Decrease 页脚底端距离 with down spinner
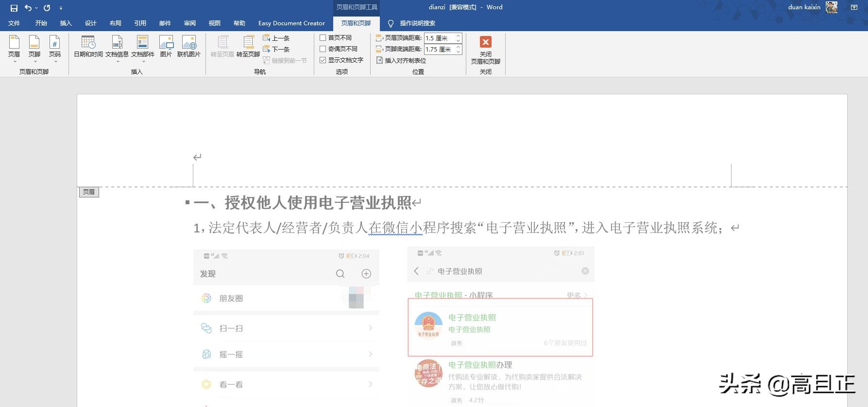Screen dimensions: 868x407 [458, 52]
